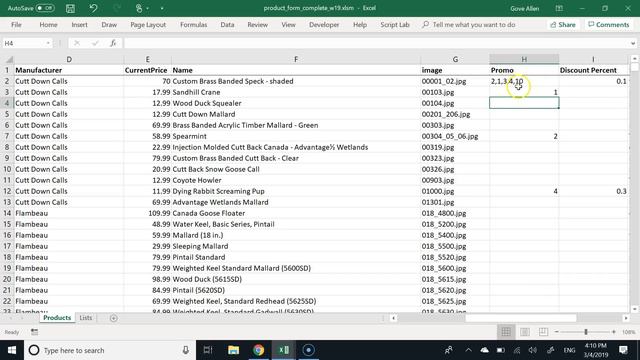640x360 pixels.
Task: Click the Touch/Mouse Mode icon
Action: [139, 8]
